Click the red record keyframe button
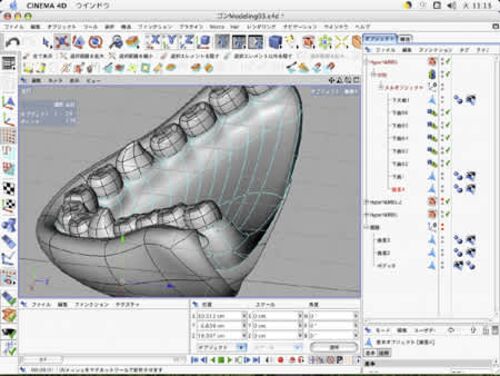The width and height of the screenshot is (500, 376). pos(280,360)
